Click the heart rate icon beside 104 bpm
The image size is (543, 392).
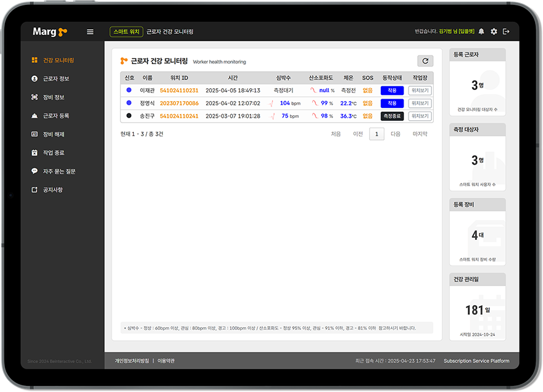click(x=271, y=104)
